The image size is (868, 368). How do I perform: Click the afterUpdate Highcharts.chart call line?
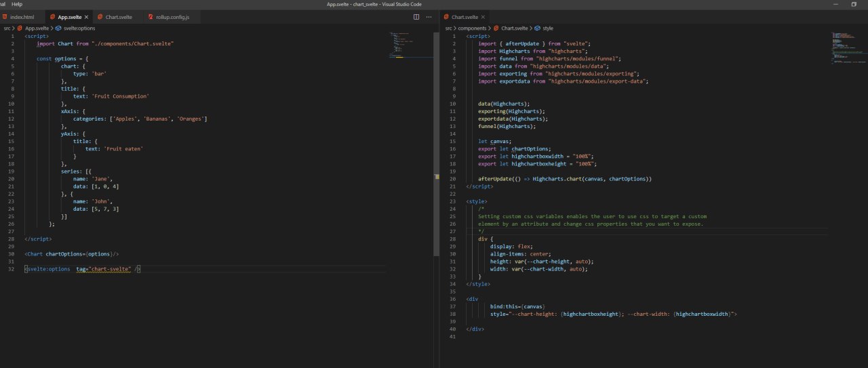(x=565, y=179)
